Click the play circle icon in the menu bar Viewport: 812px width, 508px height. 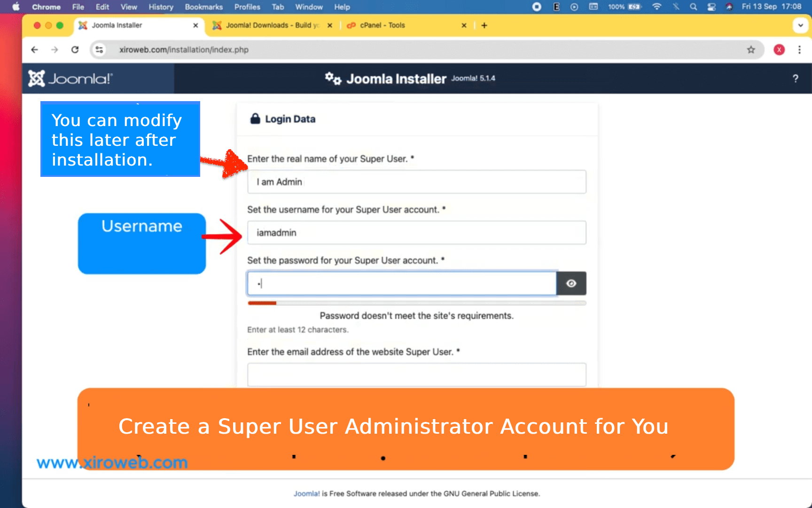tap(574, 7)
